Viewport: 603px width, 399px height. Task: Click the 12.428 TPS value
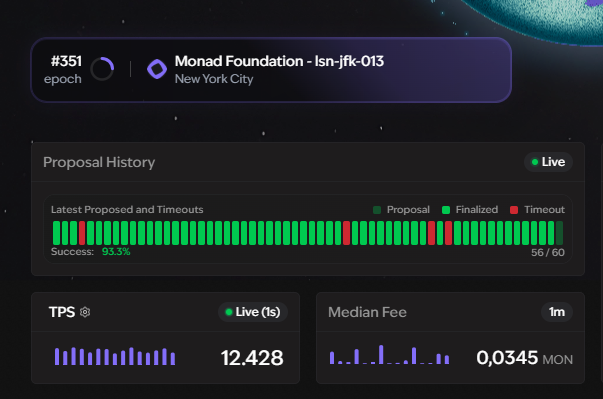tap(252, 358)
